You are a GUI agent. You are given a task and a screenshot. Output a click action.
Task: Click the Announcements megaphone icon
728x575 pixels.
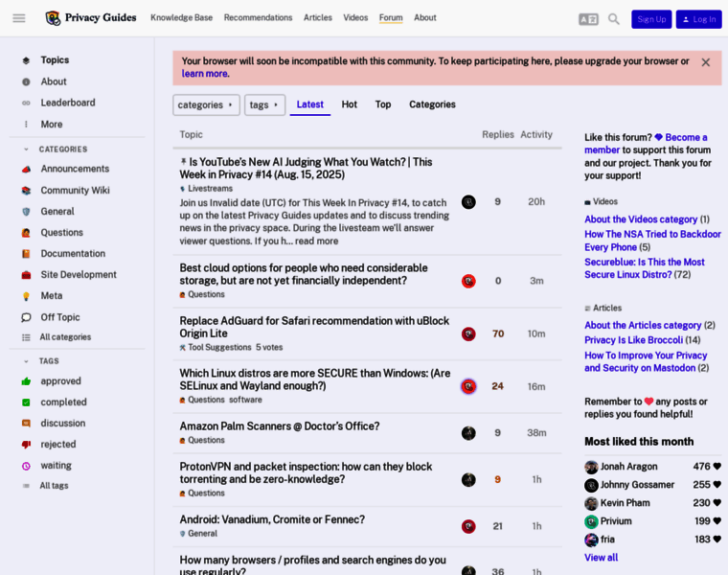point(26,169)
